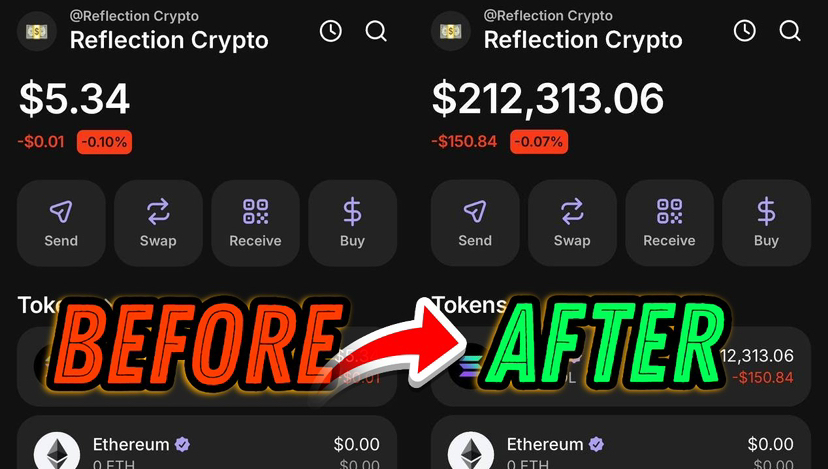828x469 pixels.
Task: Tap Send in the $212,313.06 wallet
Action: click(475, 223)
